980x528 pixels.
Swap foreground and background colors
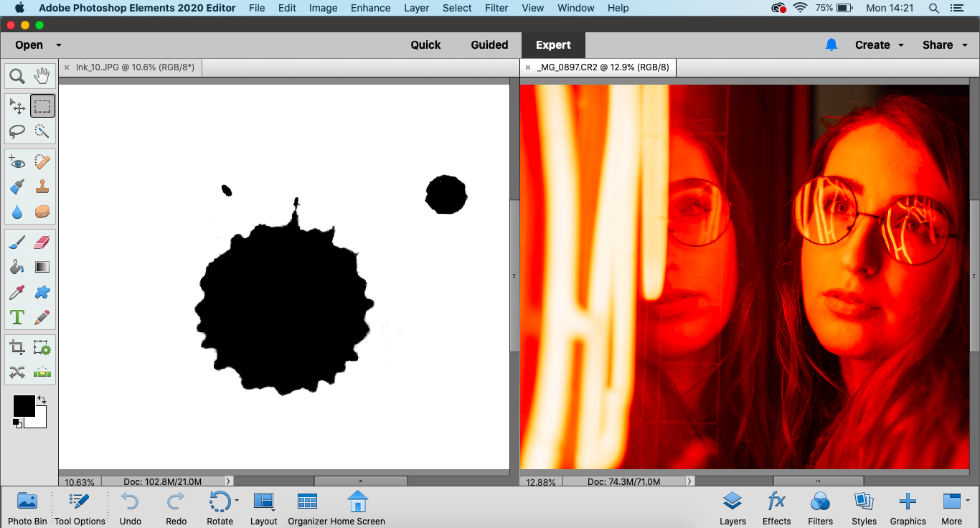point(42,400)
